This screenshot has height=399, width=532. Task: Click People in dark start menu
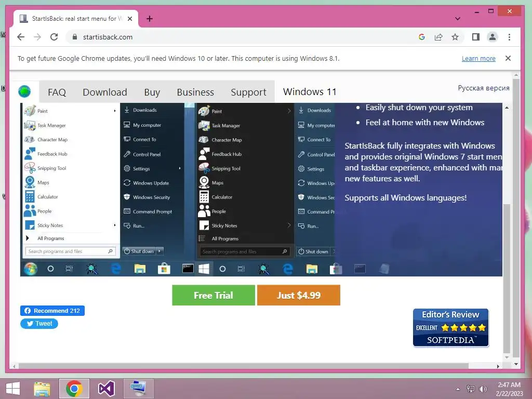(x=219, y=211)
